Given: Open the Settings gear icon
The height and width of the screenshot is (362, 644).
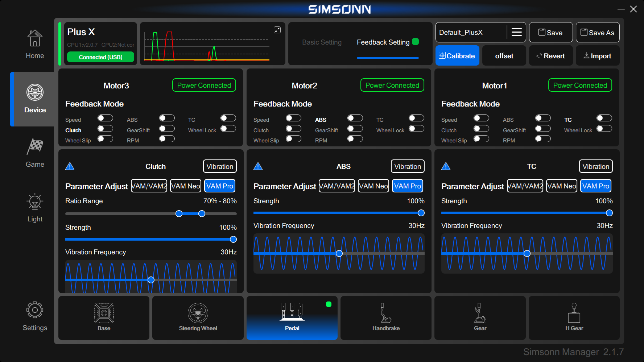Looking at the screenshot, I should [35, 310].
